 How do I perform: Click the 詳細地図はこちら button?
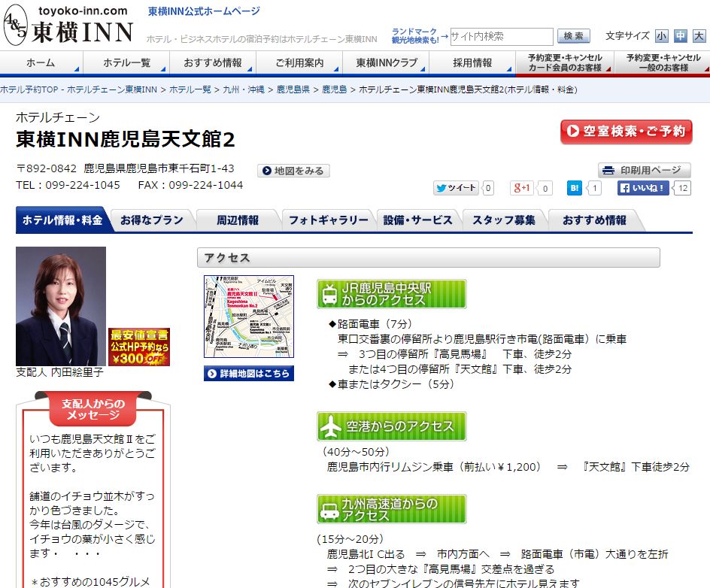click(x=249, y=374)
